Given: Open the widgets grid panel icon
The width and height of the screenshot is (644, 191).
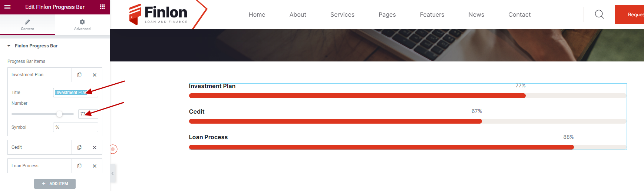Looking at the screenshot, I should (102, 7).
